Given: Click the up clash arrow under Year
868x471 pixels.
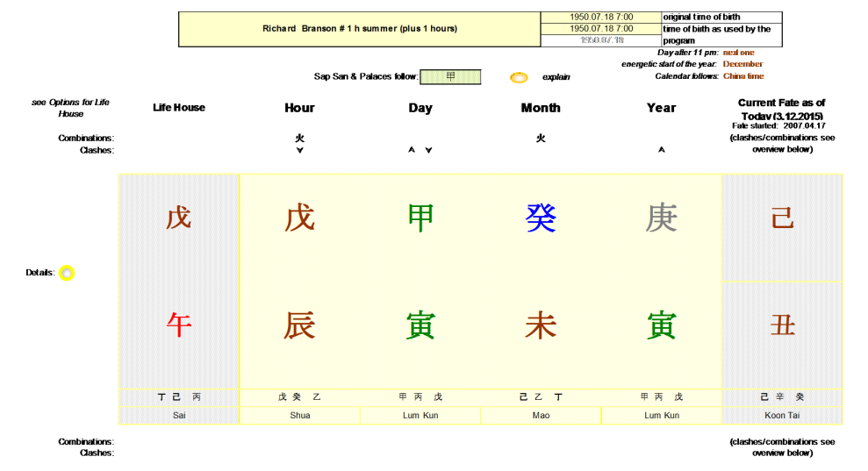Looking at the screenshot, I should click(661, 149).
